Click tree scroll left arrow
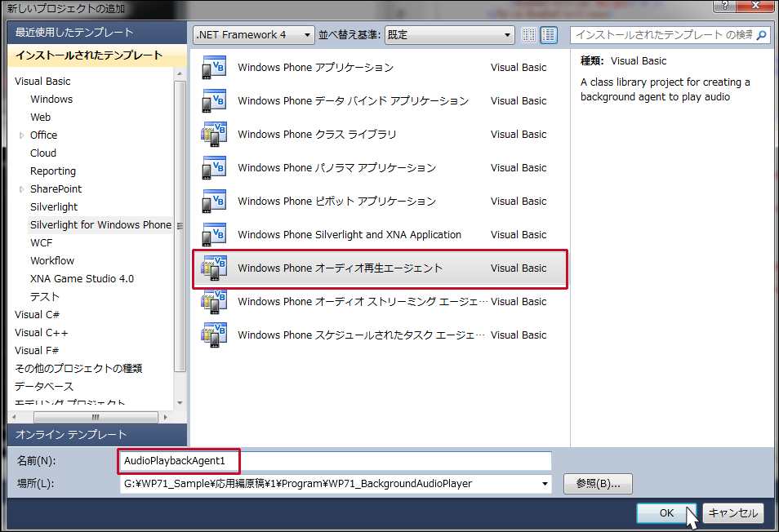The width and height of the screenshot is (779, 532). pos(14,418)
